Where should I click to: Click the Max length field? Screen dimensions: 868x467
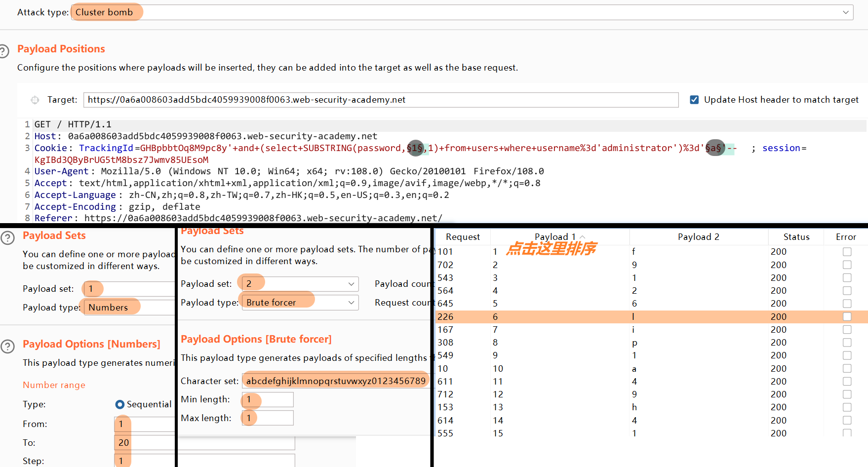[x=267, y=418]
